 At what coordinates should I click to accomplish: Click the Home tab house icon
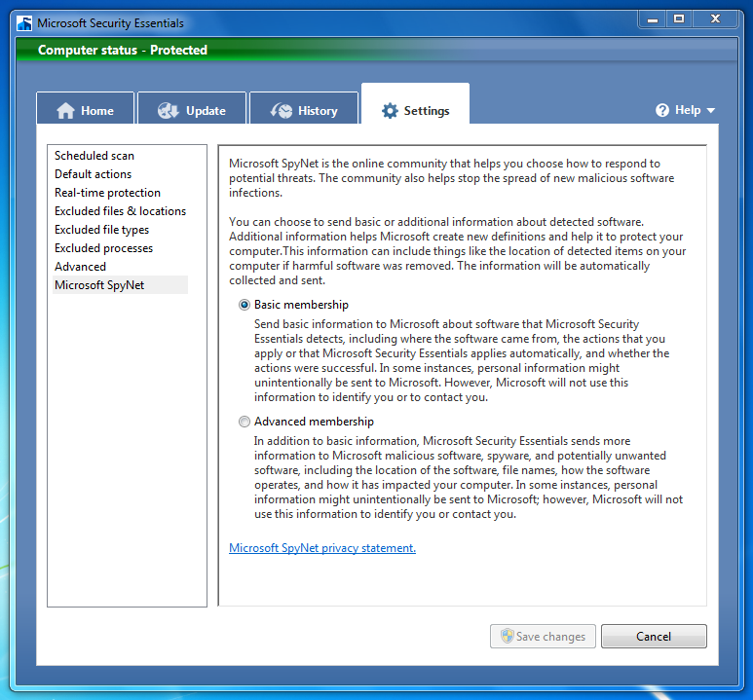pos(65,111)
